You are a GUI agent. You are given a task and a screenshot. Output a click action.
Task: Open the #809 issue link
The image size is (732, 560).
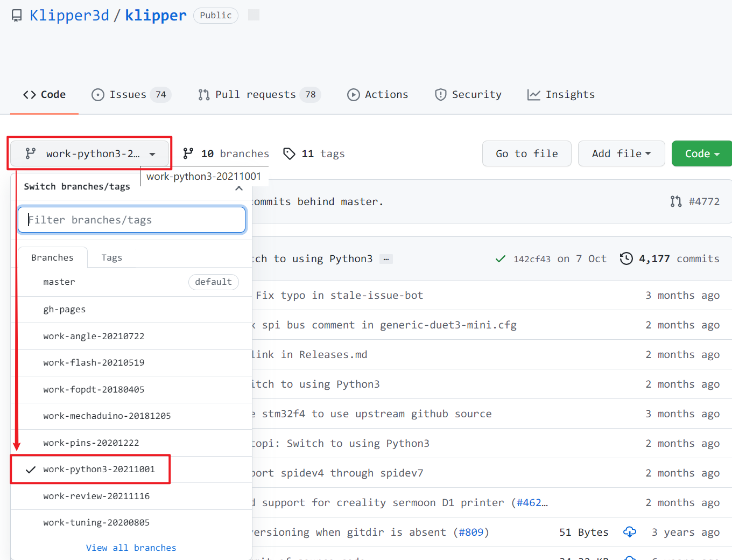471,532
